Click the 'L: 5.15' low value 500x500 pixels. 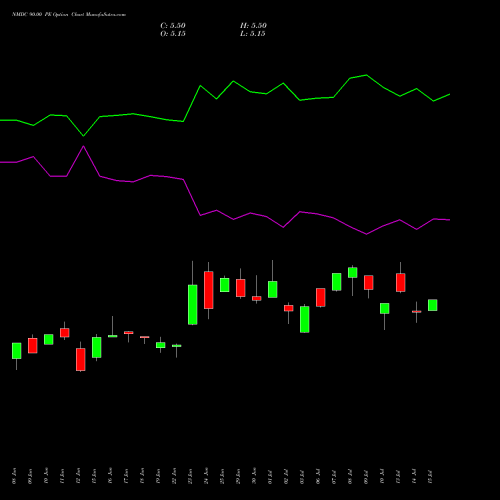tap(253, 34)
